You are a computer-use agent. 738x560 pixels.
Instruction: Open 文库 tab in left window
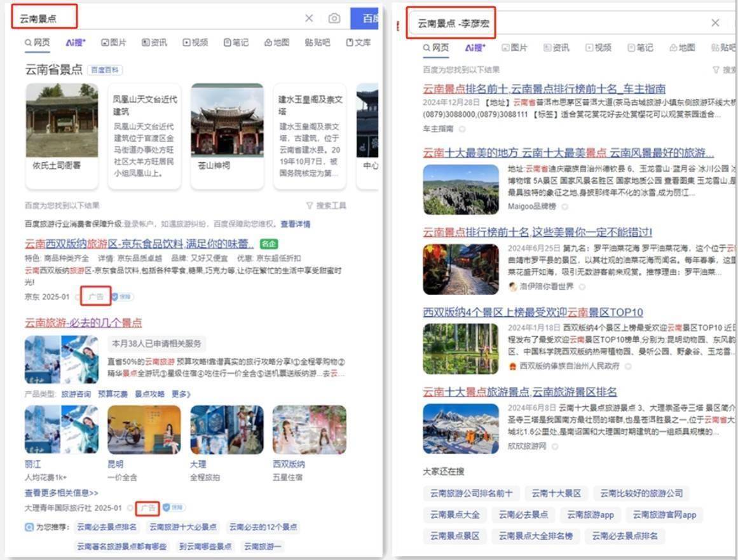coord(358,43)
